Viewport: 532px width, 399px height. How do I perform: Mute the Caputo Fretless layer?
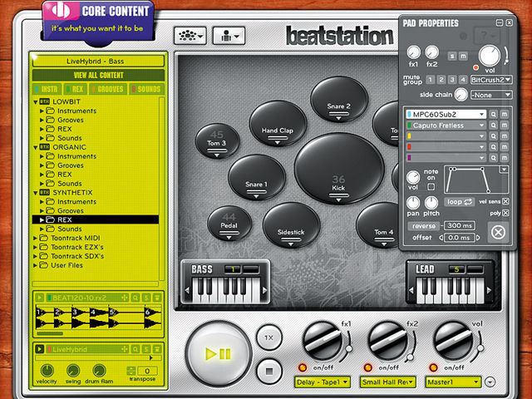(x=505, y=126)
